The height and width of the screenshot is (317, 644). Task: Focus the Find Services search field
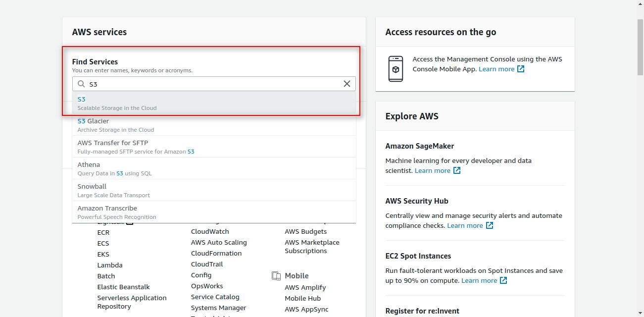214,84
